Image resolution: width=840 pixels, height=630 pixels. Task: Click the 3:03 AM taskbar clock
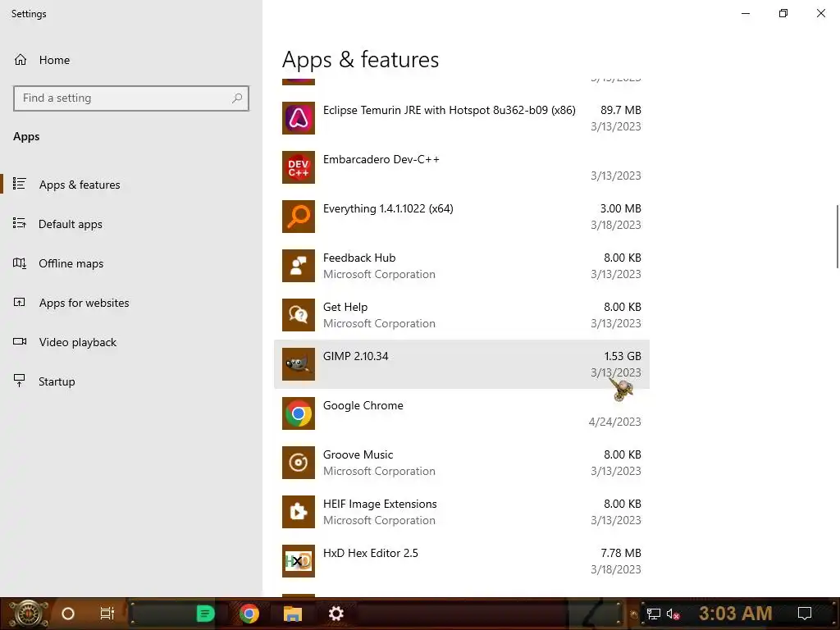pos(735,614)
